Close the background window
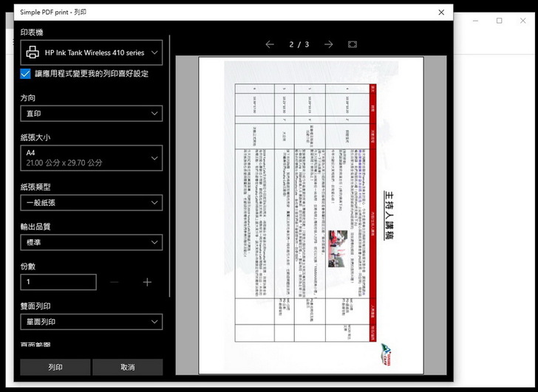Image resolution: width=538 pixels, height=392 pixels. [523, 21]
